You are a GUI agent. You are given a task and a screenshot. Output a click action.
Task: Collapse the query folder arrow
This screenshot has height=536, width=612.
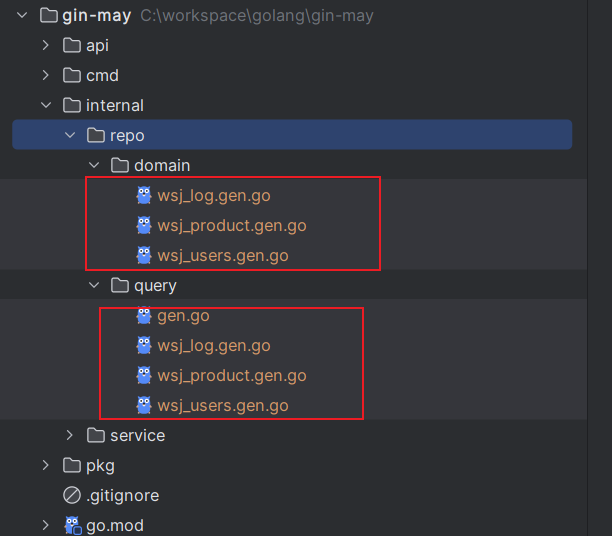(x=93, y=285)
